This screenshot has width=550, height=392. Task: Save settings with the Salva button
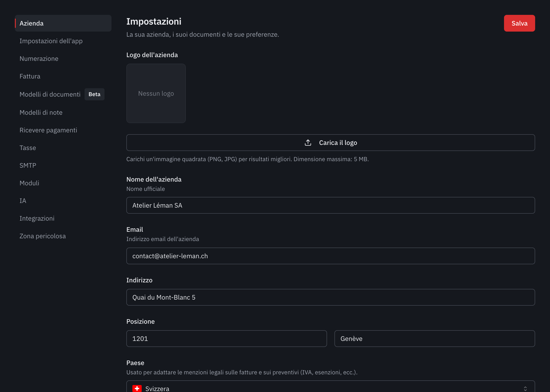pyautogui.click(x=519, y=23)
